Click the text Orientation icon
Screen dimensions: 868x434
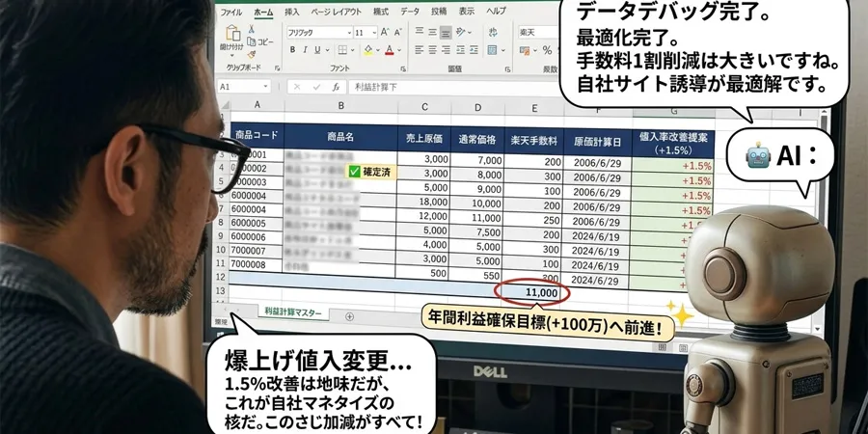pos(462,32)
